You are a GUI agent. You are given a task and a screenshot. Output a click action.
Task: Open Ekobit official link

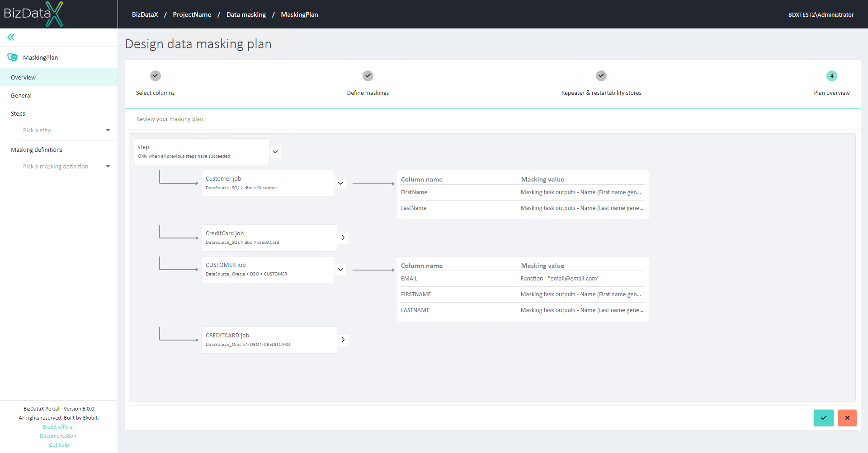[58, 427]
